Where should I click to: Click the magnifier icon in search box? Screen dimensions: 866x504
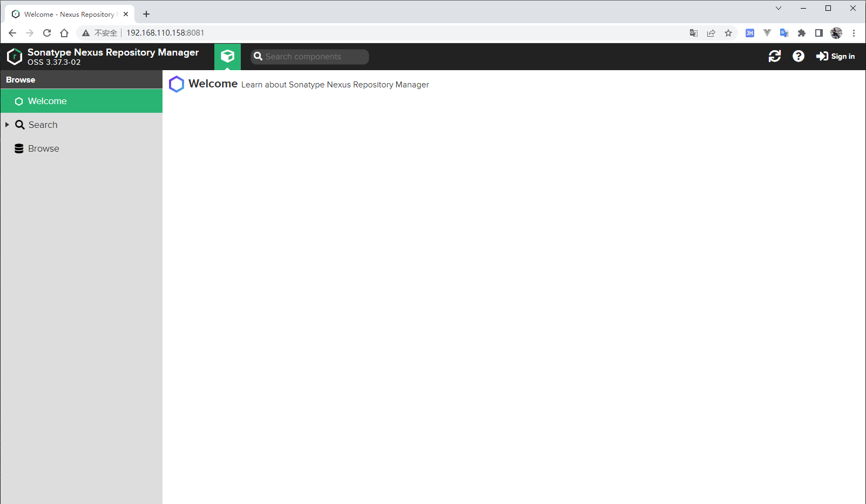pyautogui.click(x=258, y=56)
